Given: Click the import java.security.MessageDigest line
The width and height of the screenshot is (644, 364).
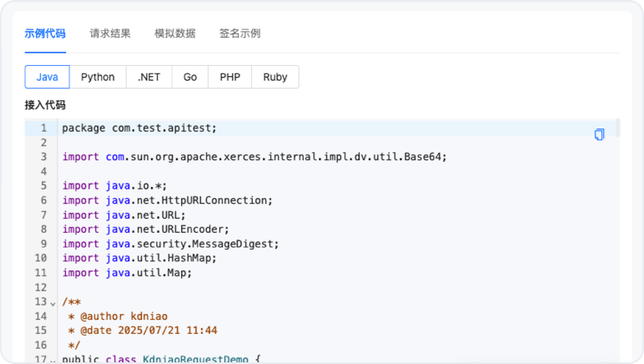Looking at the screenshot, I should 170,244.
